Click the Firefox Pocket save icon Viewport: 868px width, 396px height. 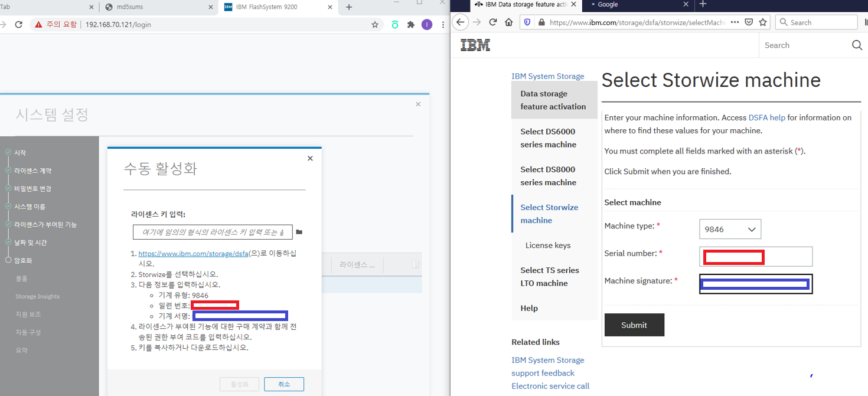[749, 22]
